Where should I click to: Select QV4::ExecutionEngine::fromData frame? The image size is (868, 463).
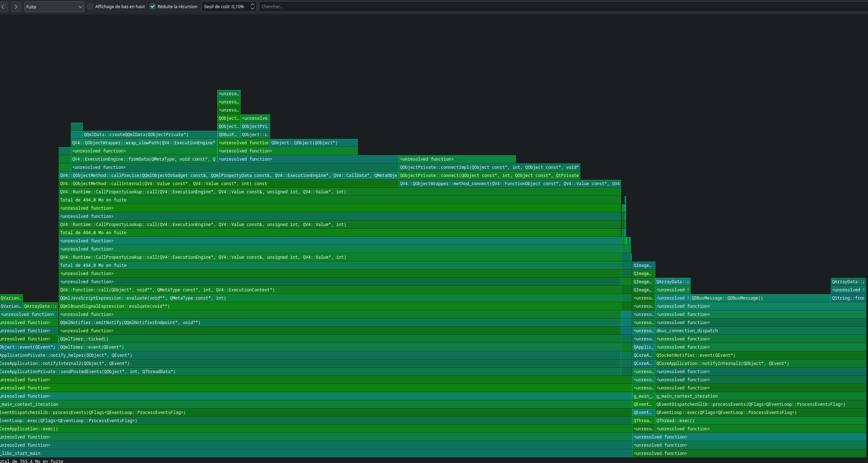[x=144, y=159]
